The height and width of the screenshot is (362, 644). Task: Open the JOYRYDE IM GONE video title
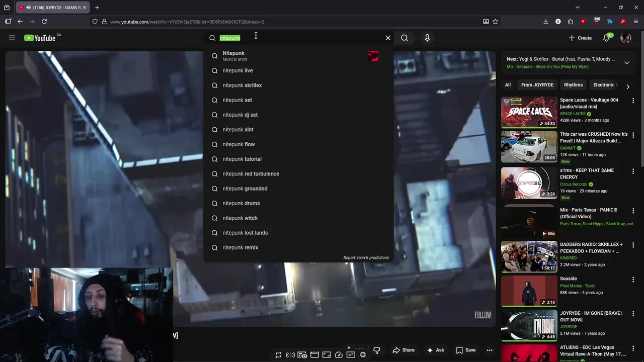click(x=591, y=316)
